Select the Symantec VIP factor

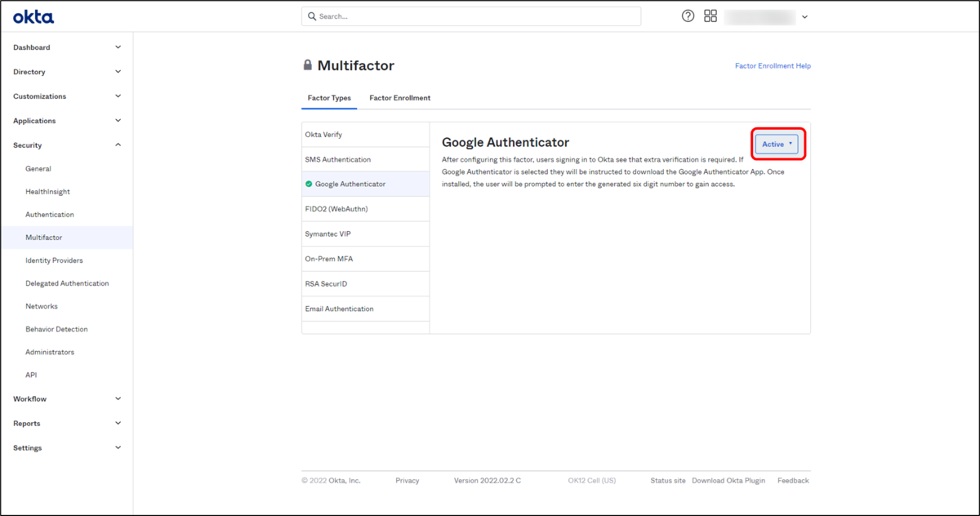click(x=366, y=234)
